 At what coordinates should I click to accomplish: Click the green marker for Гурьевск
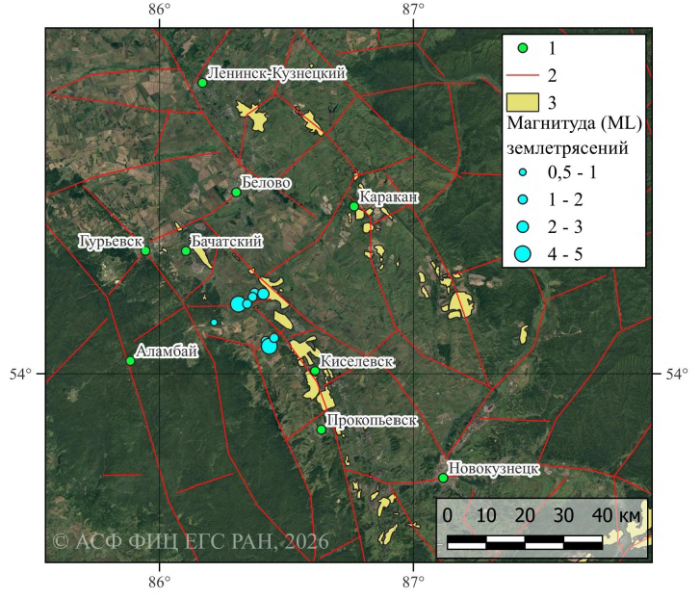145,250
